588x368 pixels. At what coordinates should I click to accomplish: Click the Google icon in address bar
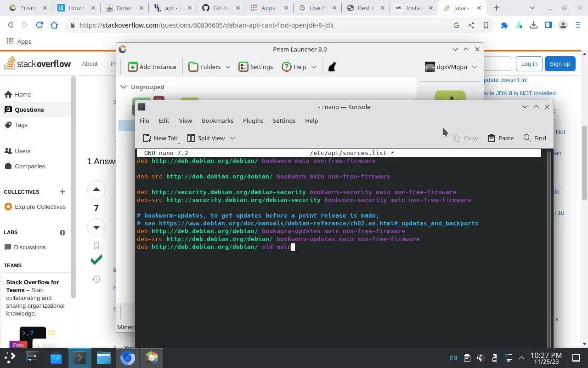457,25
